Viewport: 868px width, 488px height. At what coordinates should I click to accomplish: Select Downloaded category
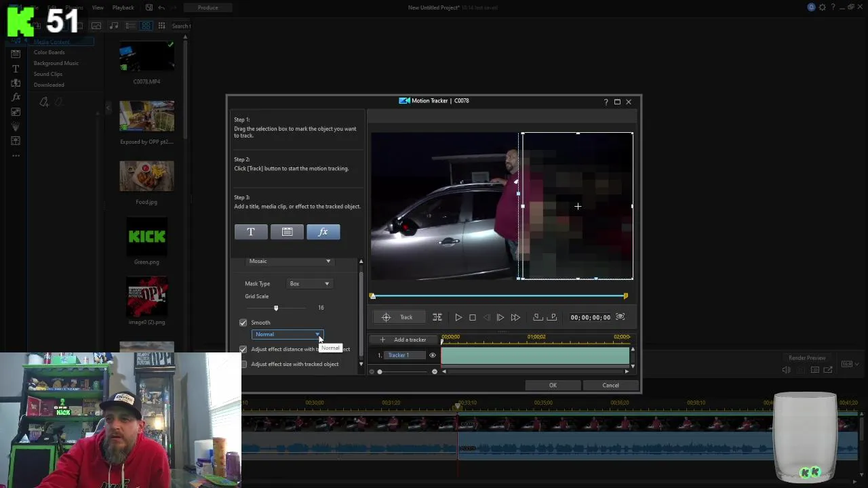coord(49,85)
